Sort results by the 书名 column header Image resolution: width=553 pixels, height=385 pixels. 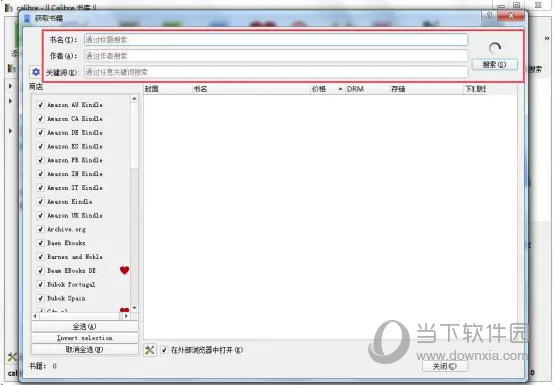[250, 89]
